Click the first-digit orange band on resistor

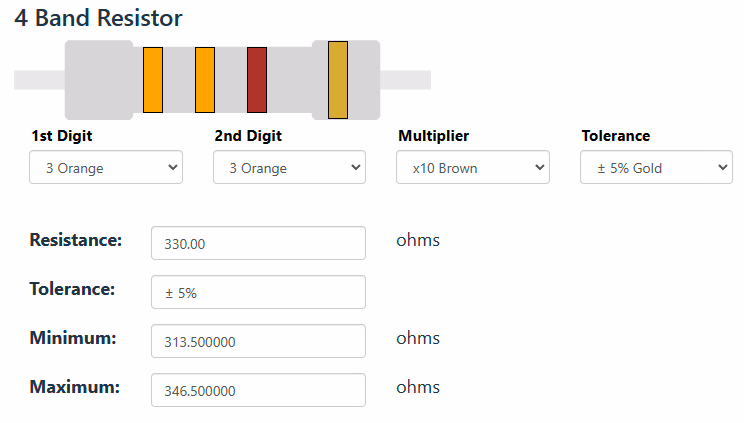(153, 79)
